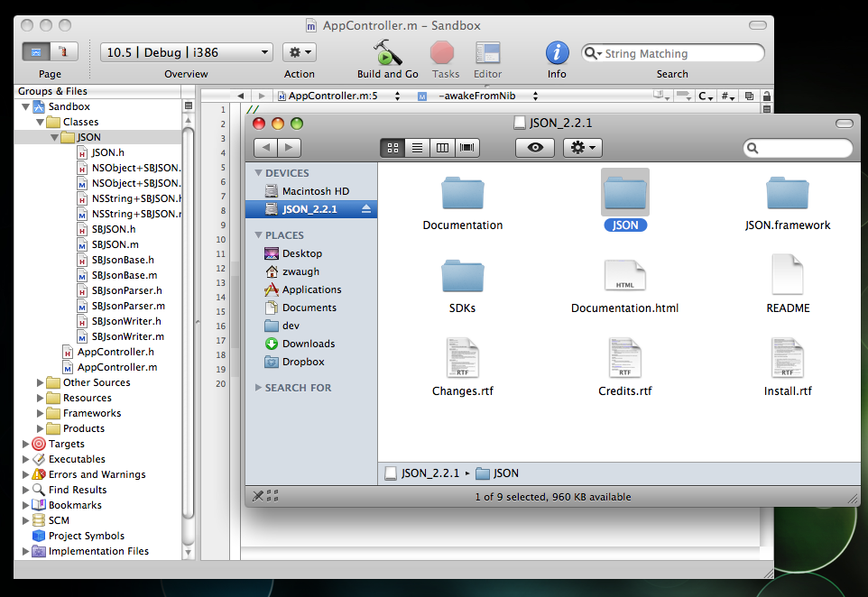The width and height of the screenshot is (868, 597).
Task: Switch Finder to column view
Action: (442, 148)
